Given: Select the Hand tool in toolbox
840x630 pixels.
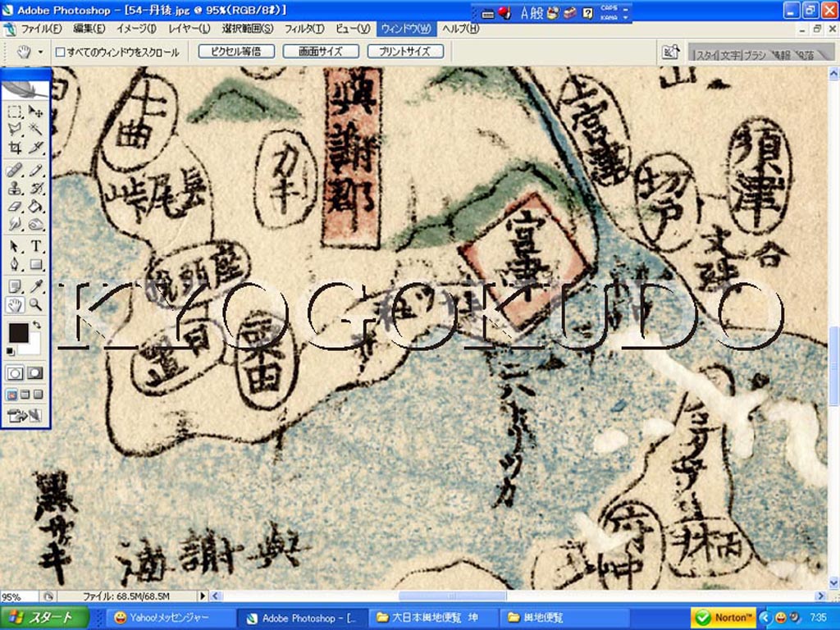Looking at the screenshot, I should click(x=15, y=305).
